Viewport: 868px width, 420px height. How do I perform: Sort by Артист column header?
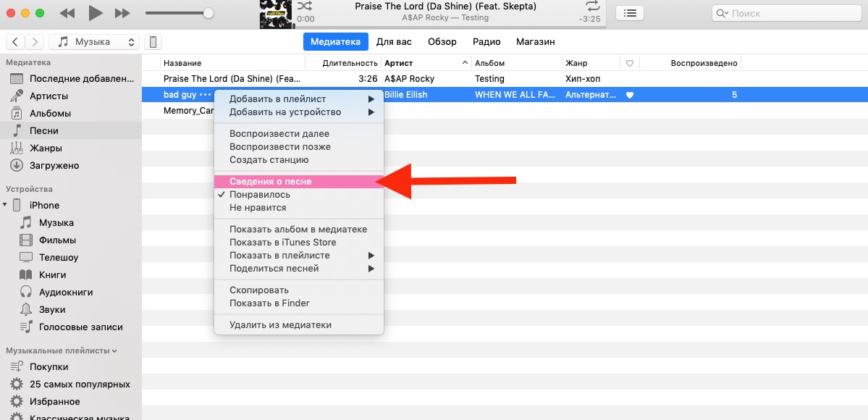(426, 63)
